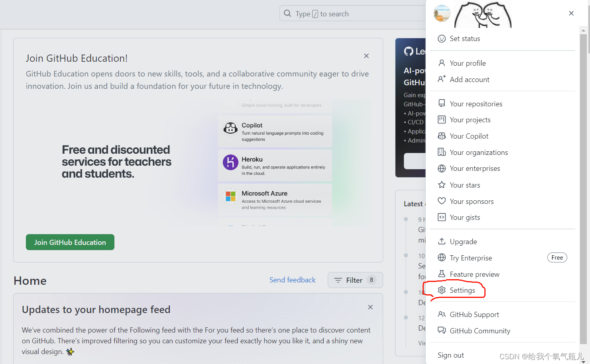
Task: Click the Send feedback link
Action: [x=292, y=280]
